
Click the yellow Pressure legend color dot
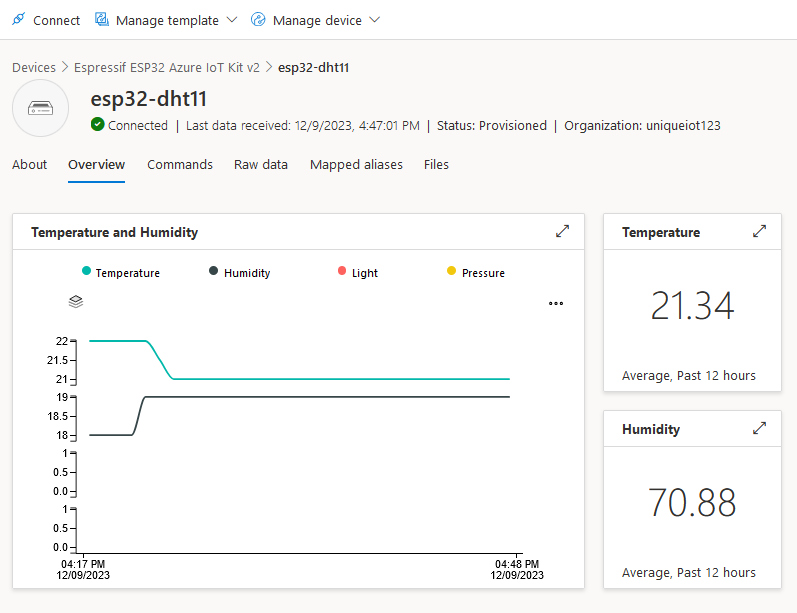(x=451, y=272)
